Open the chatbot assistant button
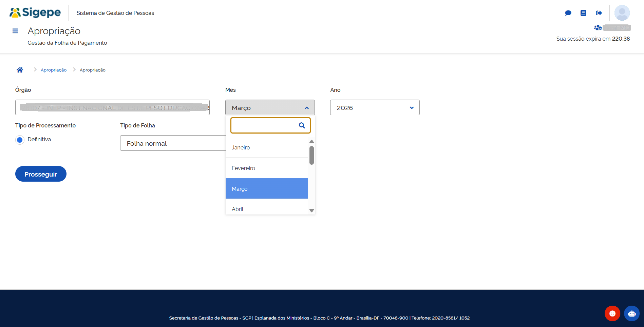The image size is (644, 327). pyautogui.click(x=631, y=313)
